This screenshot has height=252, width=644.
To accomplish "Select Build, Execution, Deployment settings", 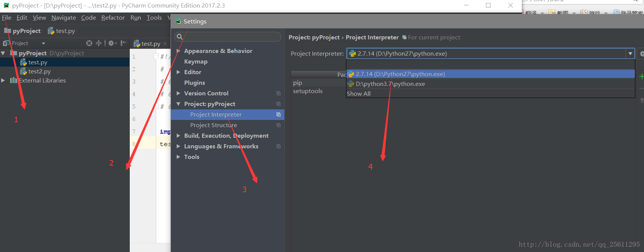I will (226, 136).
